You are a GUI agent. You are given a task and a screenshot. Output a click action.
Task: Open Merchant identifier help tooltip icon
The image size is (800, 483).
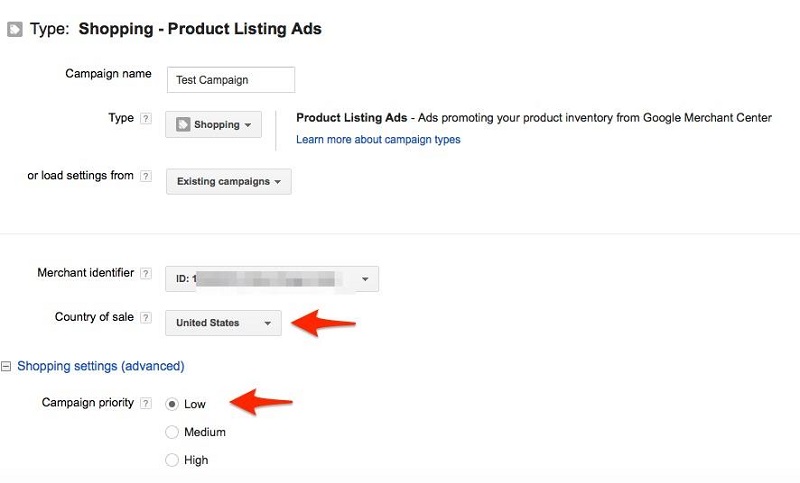click(146, 274)
